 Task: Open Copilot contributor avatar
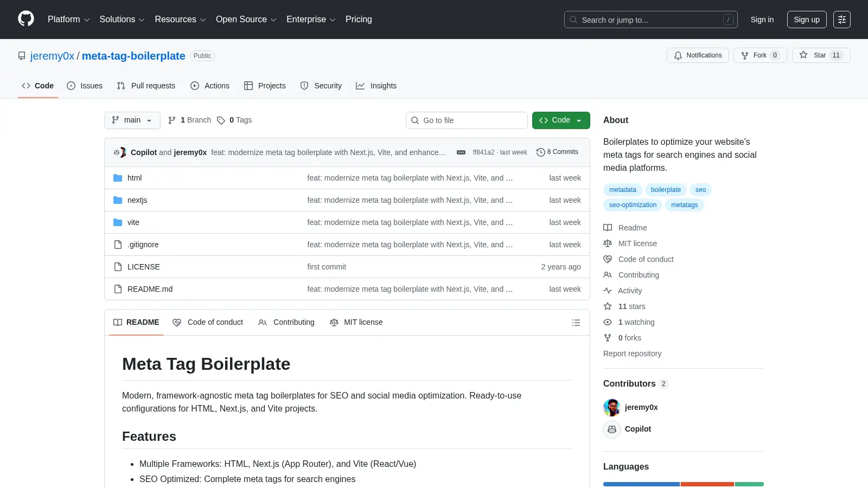[x=612, y=429]
